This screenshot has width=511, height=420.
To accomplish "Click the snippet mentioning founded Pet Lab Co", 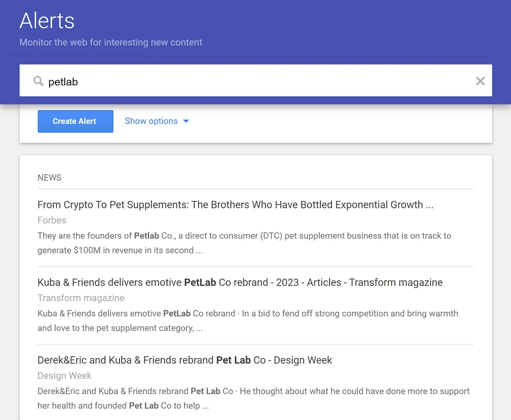I will 254,398.
